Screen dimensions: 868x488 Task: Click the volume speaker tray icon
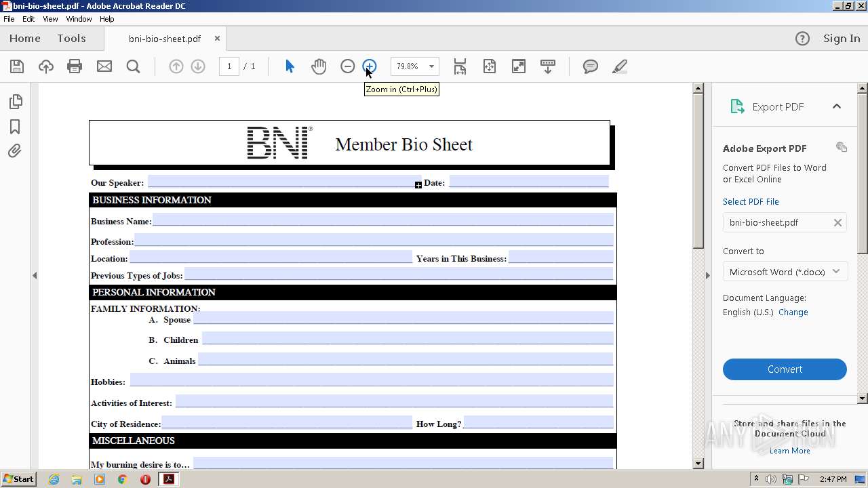point(771,479)
